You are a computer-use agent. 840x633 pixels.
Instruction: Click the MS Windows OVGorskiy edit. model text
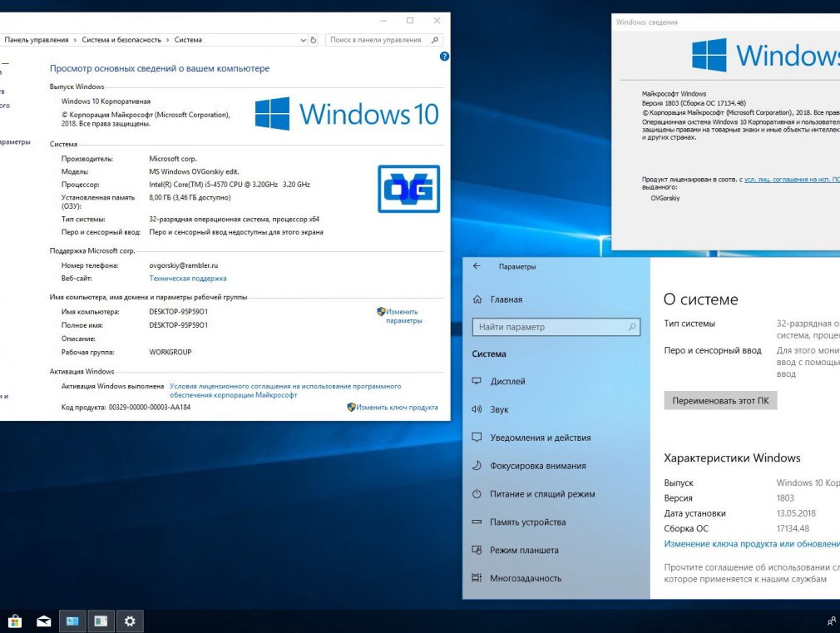(x=194, y=171)
